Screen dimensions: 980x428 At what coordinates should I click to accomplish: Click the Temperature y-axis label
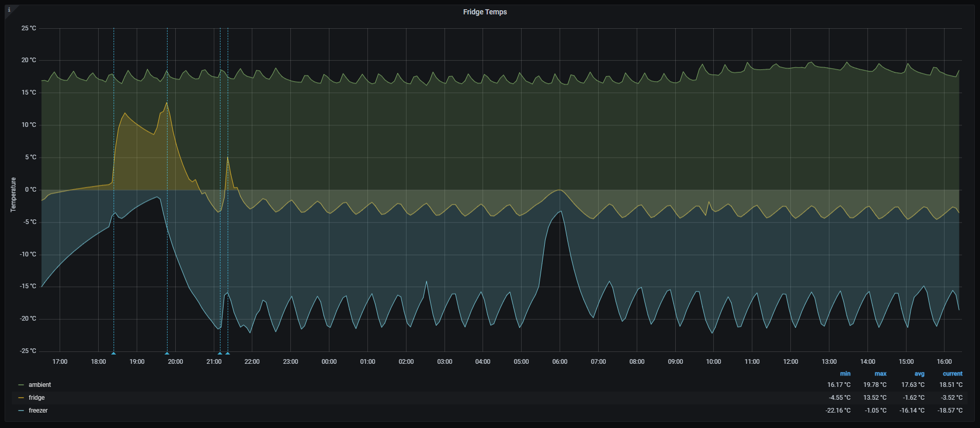13,194
